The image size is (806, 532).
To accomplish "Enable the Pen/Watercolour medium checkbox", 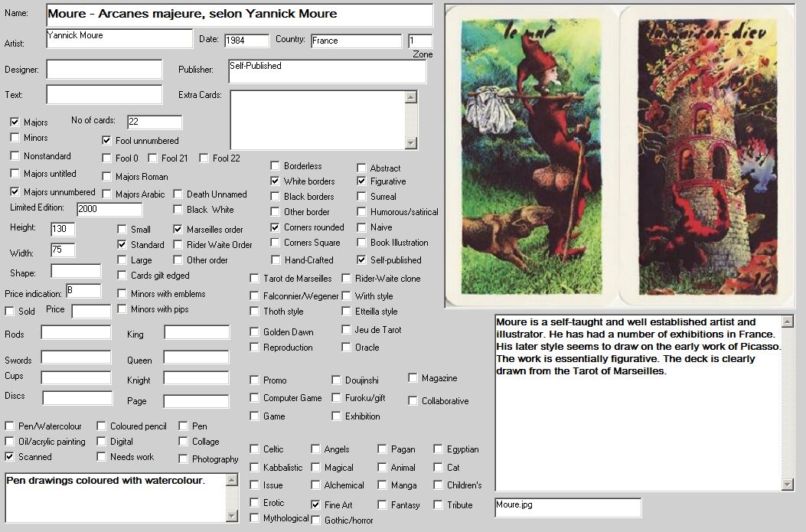I will pos(10,426).
